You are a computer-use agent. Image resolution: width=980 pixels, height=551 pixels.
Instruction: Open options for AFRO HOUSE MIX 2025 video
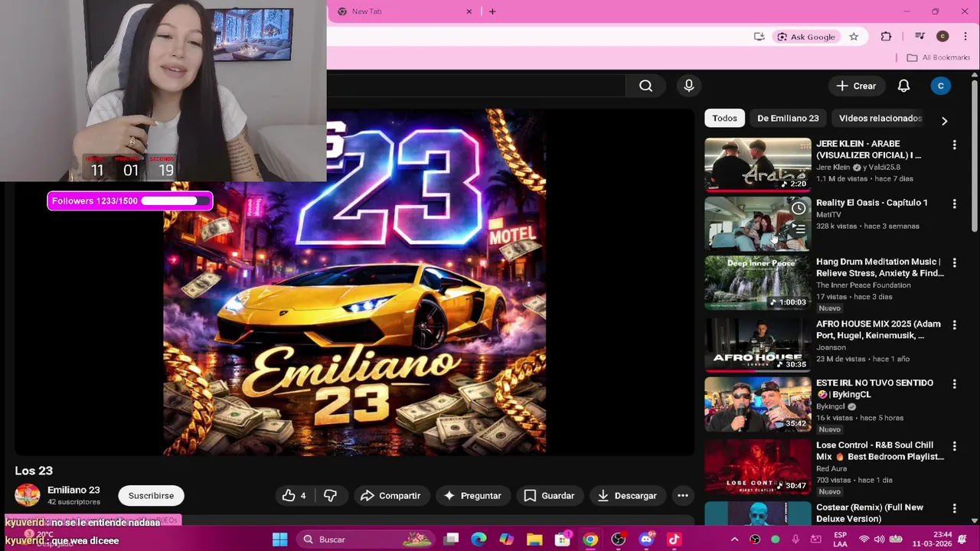click(954, 325)
